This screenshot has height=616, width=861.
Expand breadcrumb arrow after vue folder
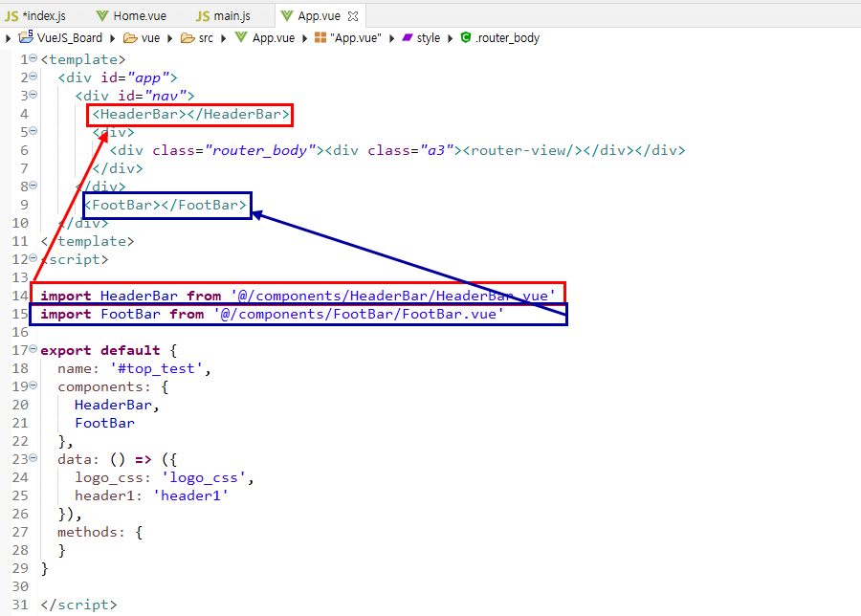pos(169,38)
